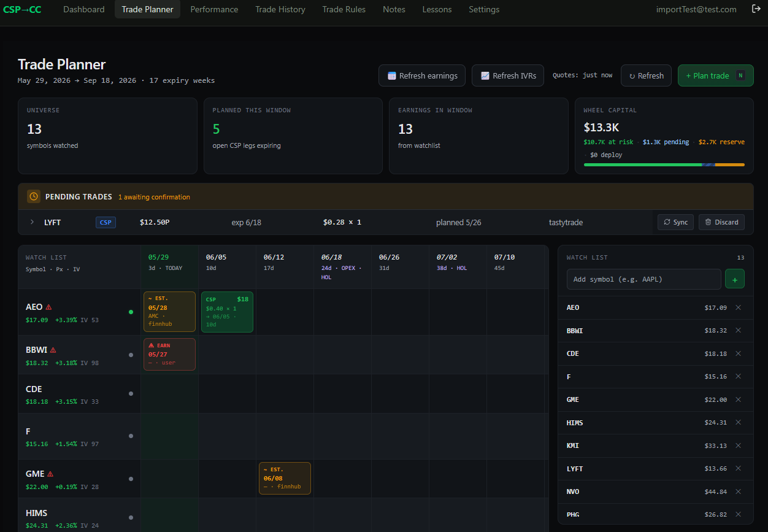Click the Refresh IVRs button

point(508,75)
